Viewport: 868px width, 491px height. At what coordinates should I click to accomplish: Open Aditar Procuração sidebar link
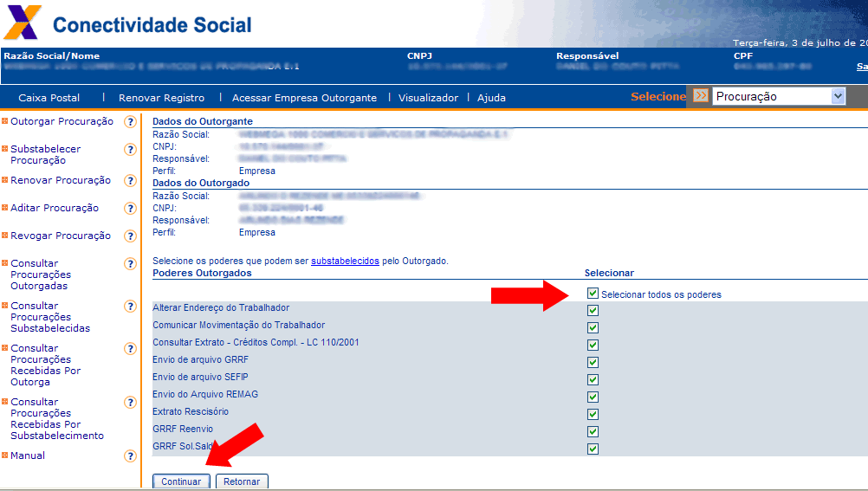(x=55, y=208)
